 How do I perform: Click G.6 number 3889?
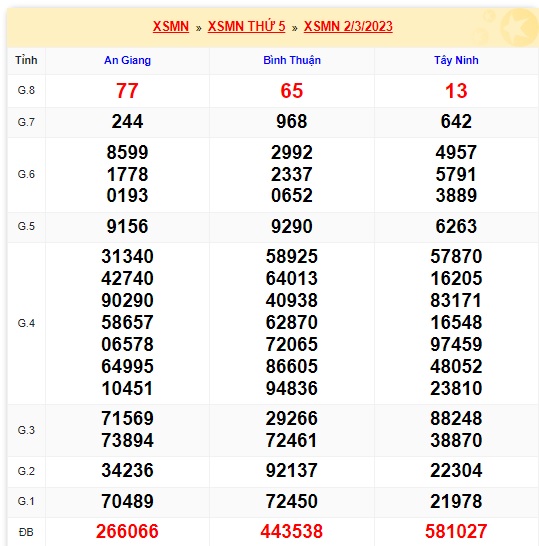(x=456, y=195)
